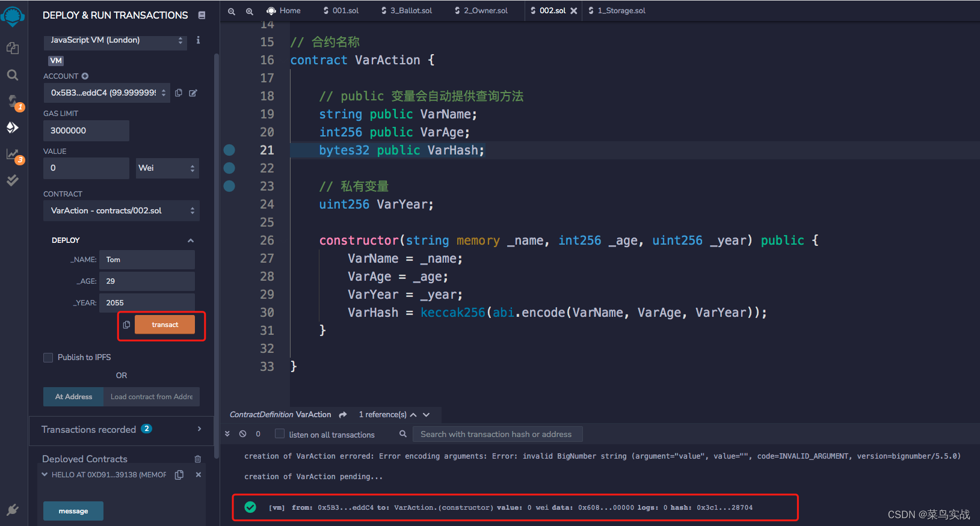Click the terminal search magnifier icon
The height and width of the screenshot is (526, 980).
click(403, 434)
